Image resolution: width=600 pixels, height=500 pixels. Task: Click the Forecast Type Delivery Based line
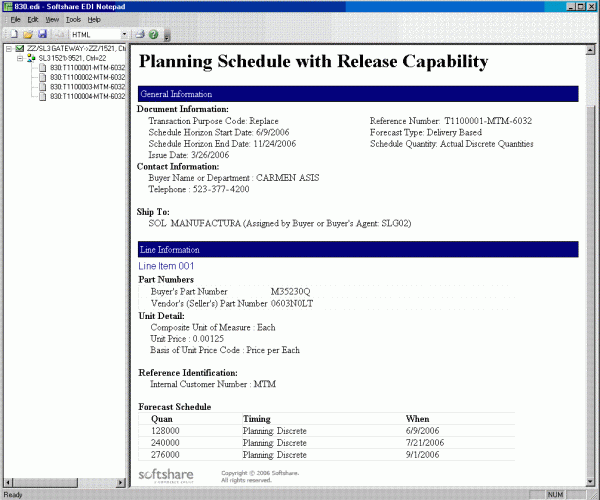[426, 132]
